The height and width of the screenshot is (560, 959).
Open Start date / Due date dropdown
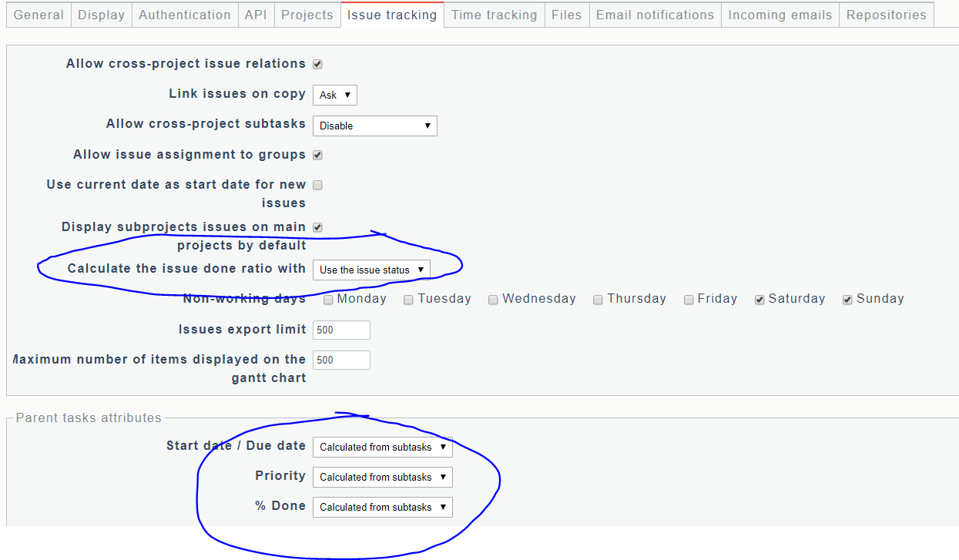pyautogui.click(x=383, y=447)
